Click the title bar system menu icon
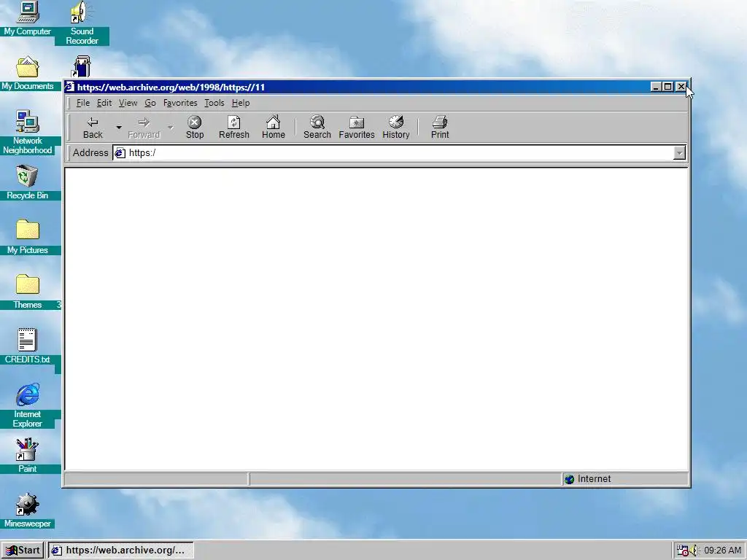 (x=70, y=87)
